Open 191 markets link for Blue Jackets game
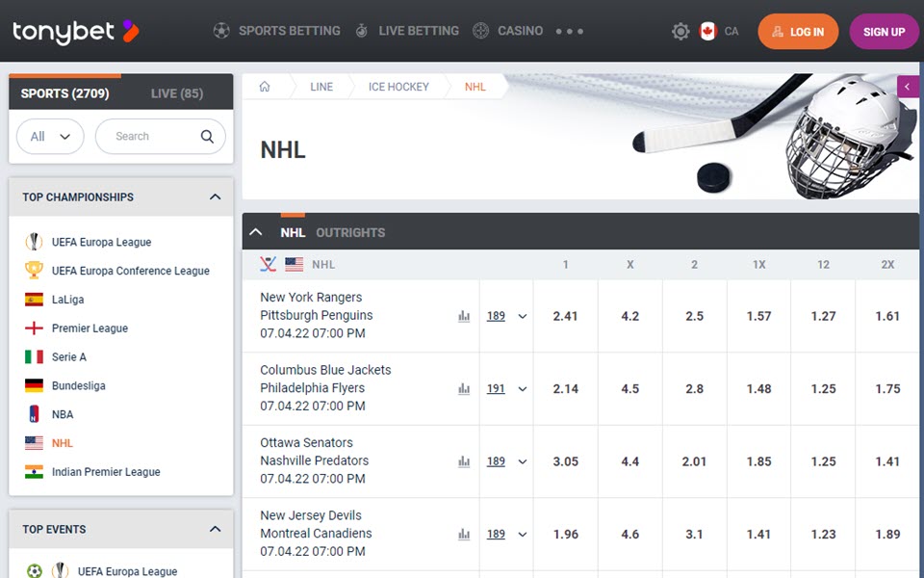 (x=497, y=388)
